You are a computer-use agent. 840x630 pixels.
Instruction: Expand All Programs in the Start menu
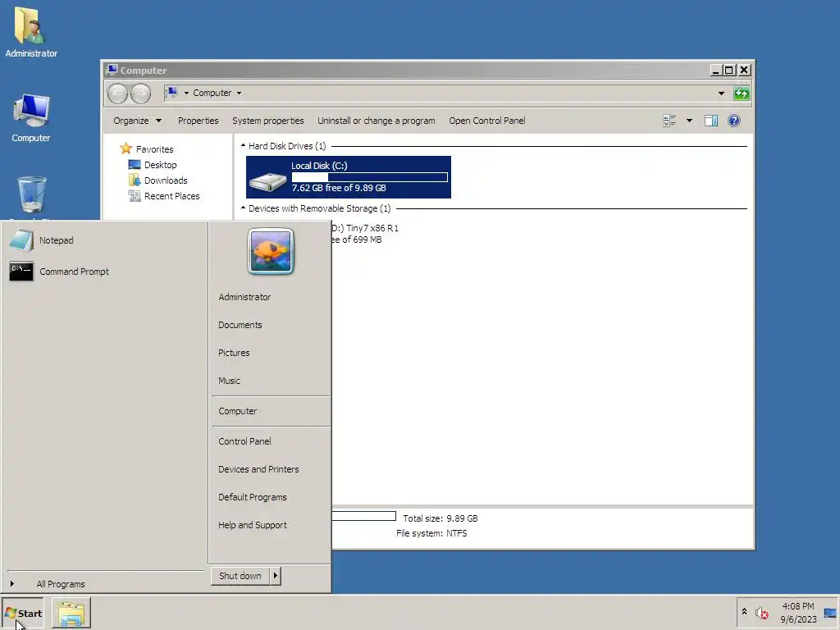[61, 584]
